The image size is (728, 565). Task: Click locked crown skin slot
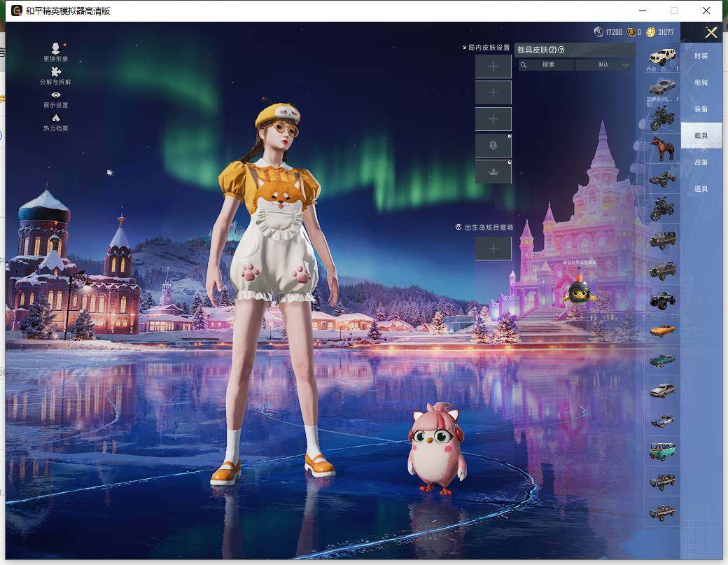pos(493,172)
